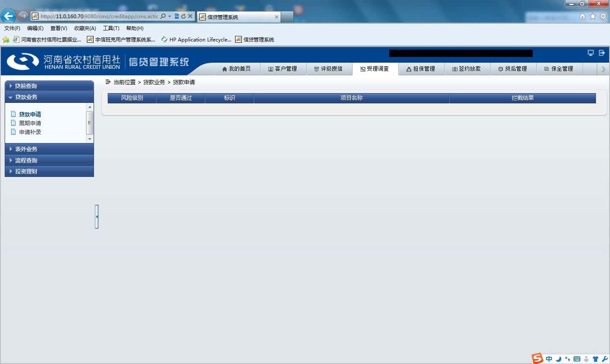Image resolution: width=610 pixels, height=364 pixels.
Task: Click the 风险级别 column header
Action: point(132,98)
